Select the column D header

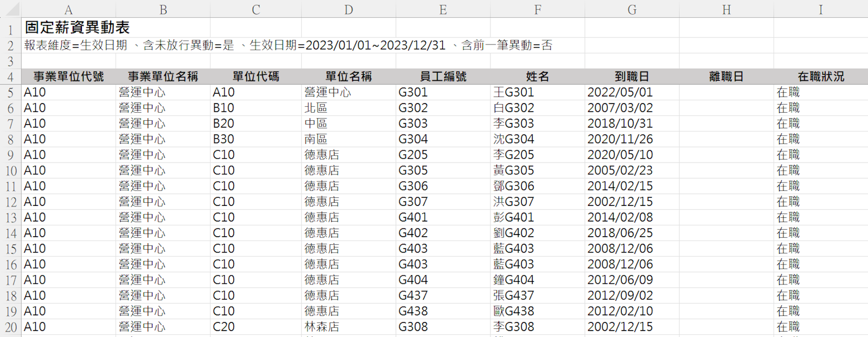pos(349,9)
